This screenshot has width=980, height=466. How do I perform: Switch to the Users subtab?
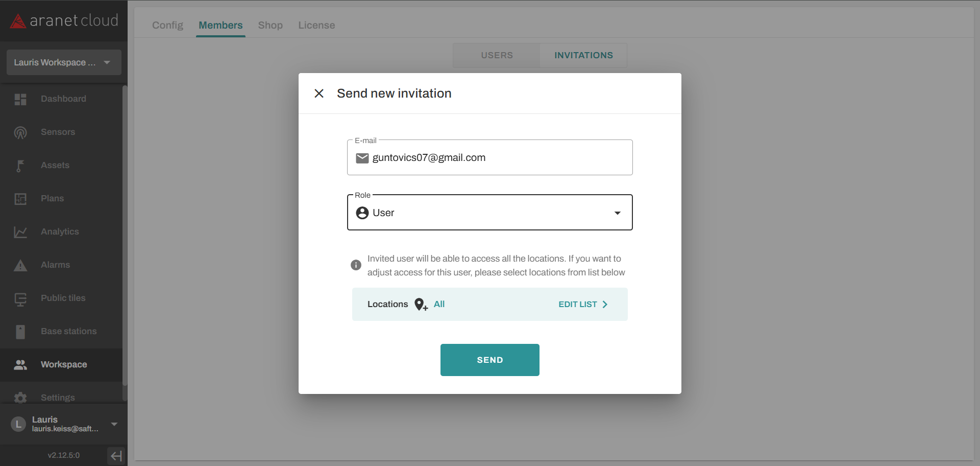(497, 55)
